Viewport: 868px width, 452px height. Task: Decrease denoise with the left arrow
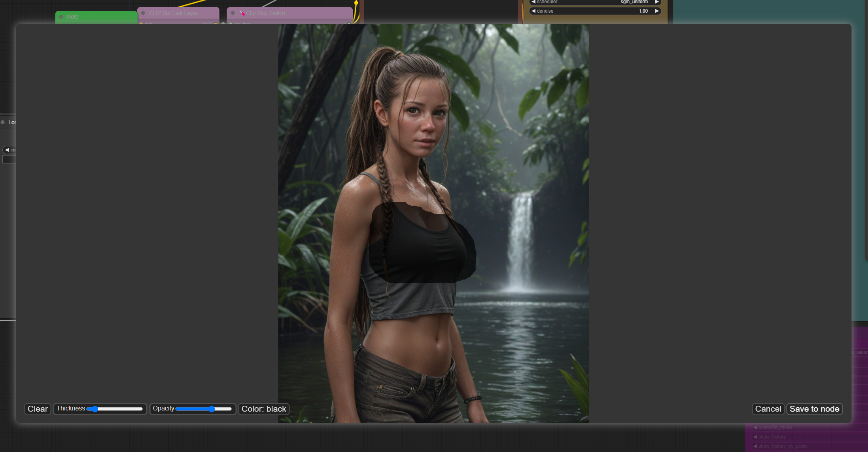(533, 11)
